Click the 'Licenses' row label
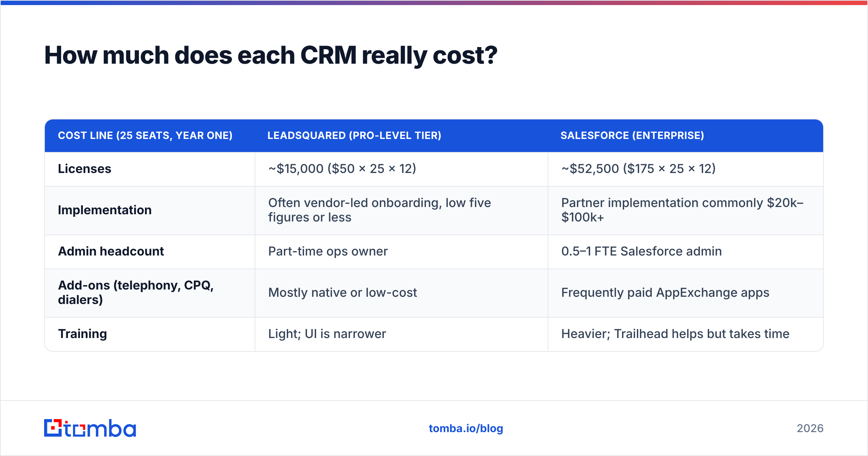 85,169
